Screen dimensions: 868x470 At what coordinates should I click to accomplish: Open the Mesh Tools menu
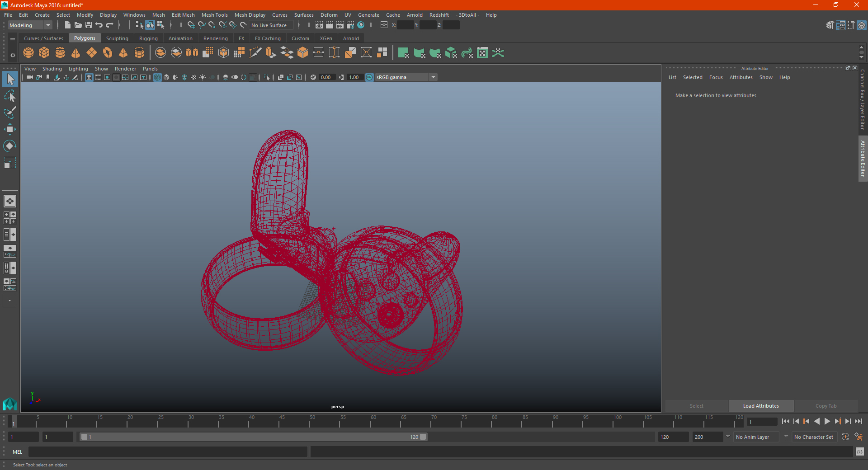pos(214,15)
